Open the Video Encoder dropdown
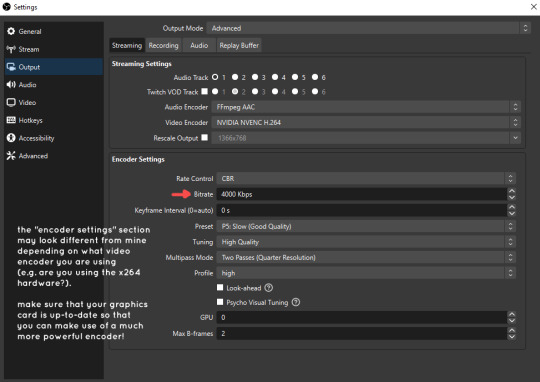The height and width of the screenshot is (382, 540). [x=366, y=122]
